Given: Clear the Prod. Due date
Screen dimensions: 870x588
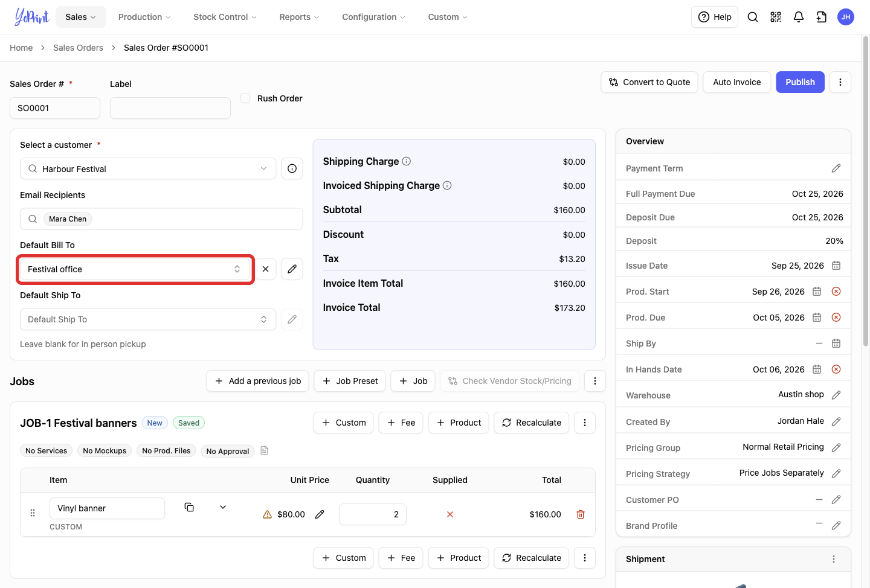Looking at the screenshot, I should point(836,318).
